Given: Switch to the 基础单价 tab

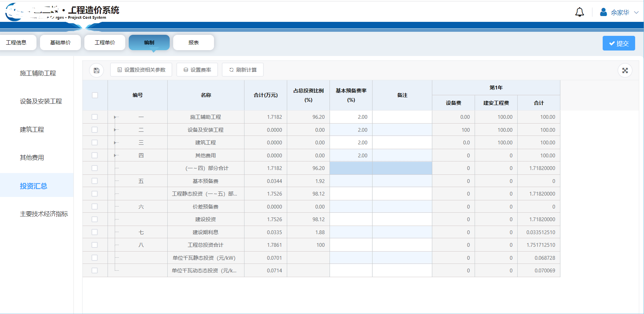Looking at the screenshot, I should pyautogui.click(x=60, y=43).
